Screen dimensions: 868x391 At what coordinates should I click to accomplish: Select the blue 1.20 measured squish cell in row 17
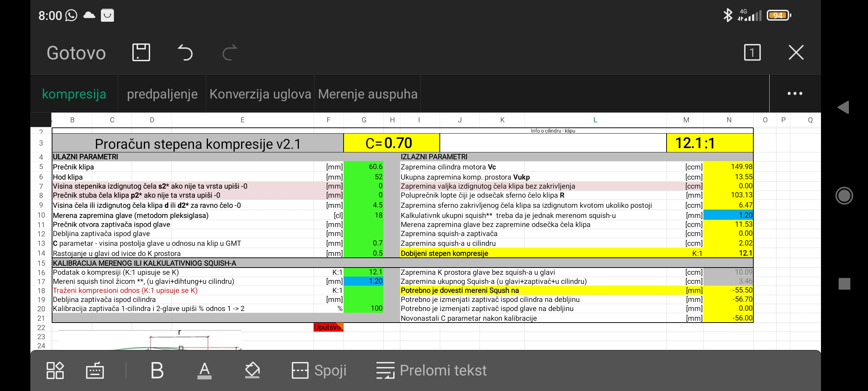click(363, 281)
